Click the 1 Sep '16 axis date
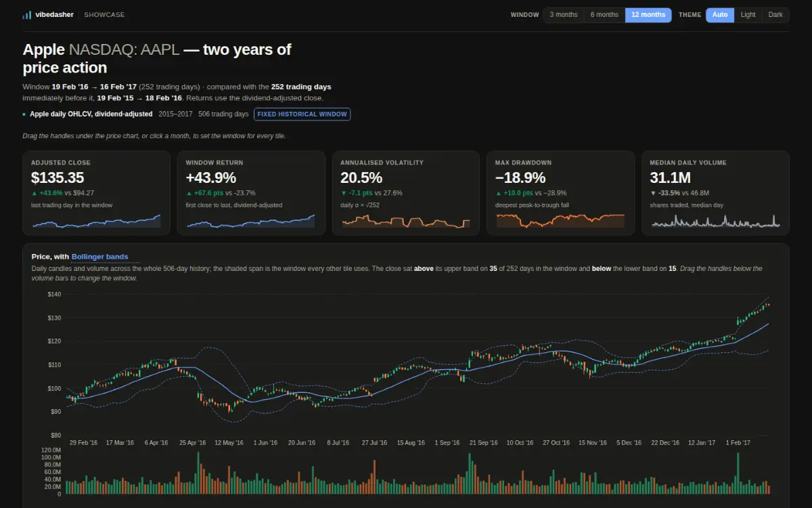 tap(447, 442)
